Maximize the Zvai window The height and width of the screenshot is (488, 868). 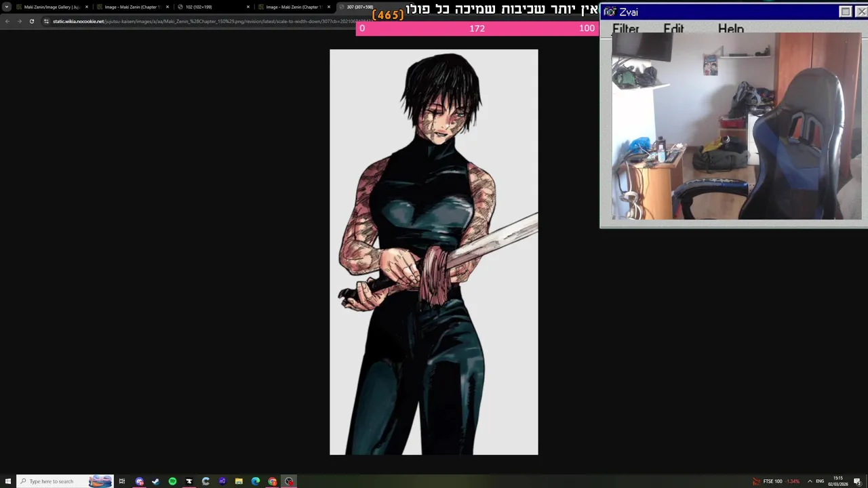click(846, 12)
